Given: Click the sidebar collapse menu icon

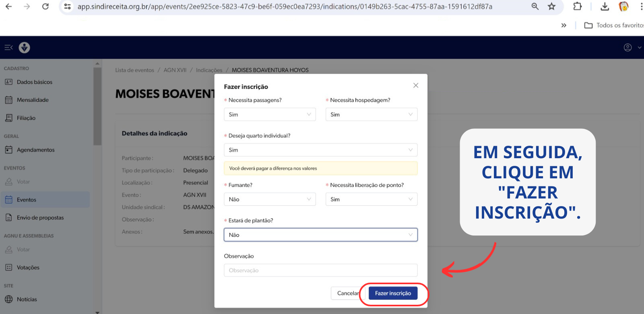Looking at the screenshot, I should click(x=8, y=48).
